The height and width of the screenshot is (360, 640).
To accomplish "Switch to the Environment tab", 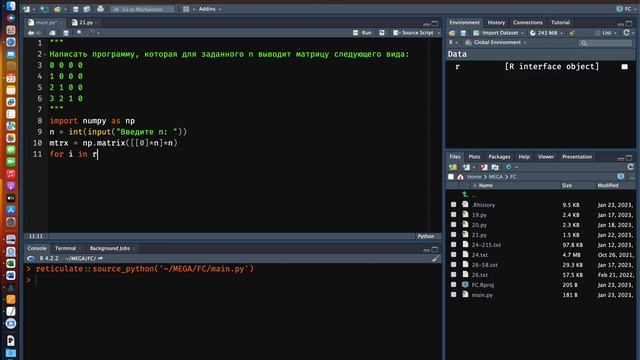I will (x=464, y=22).
